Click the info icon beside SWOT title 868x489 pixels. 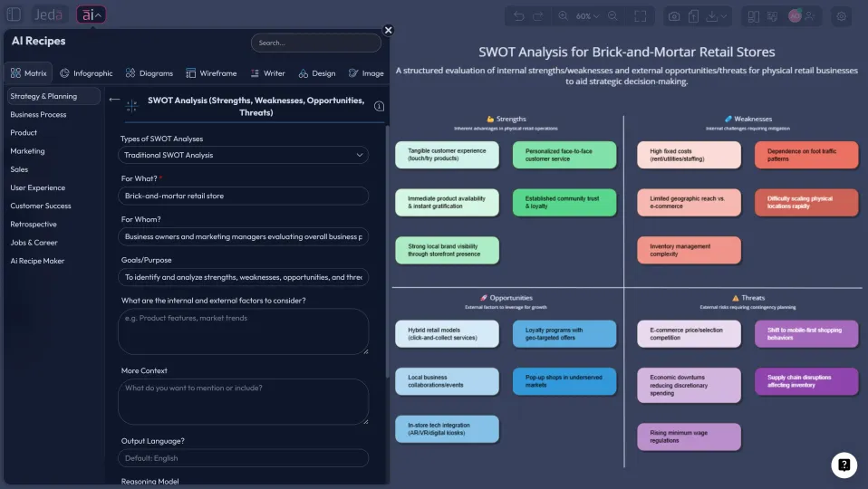[x=379, y=107]
